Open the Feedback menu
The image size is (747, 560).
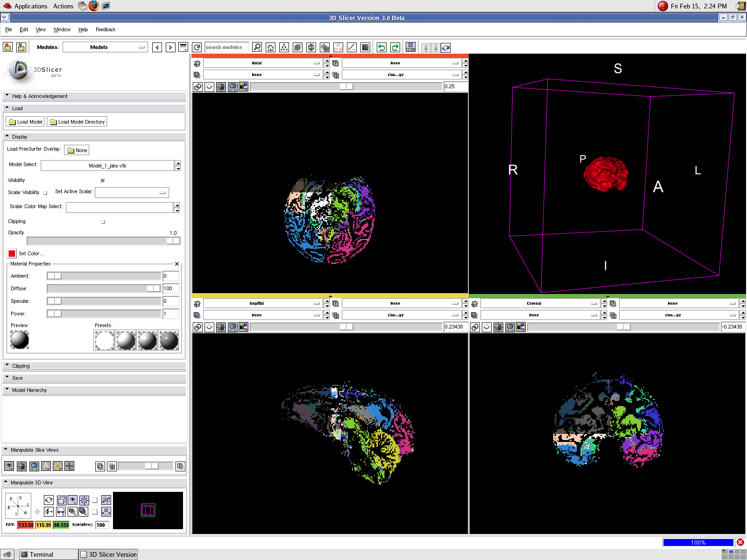tap(106, 29)
